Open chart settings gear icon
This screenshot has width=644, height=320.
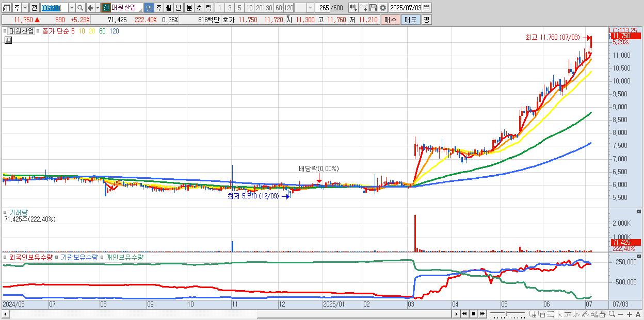point(382,8)
